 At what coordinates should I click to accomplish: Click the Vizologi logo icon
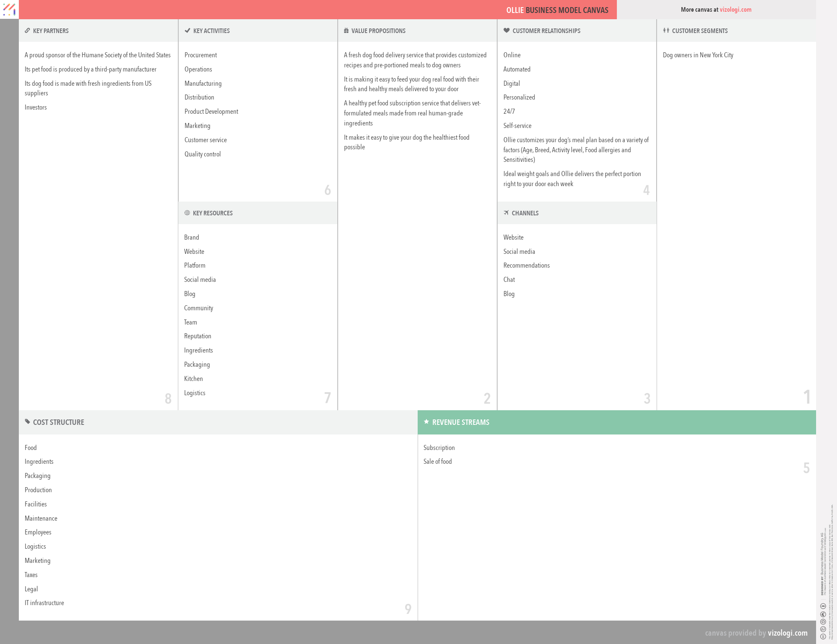tap(9, 9)
